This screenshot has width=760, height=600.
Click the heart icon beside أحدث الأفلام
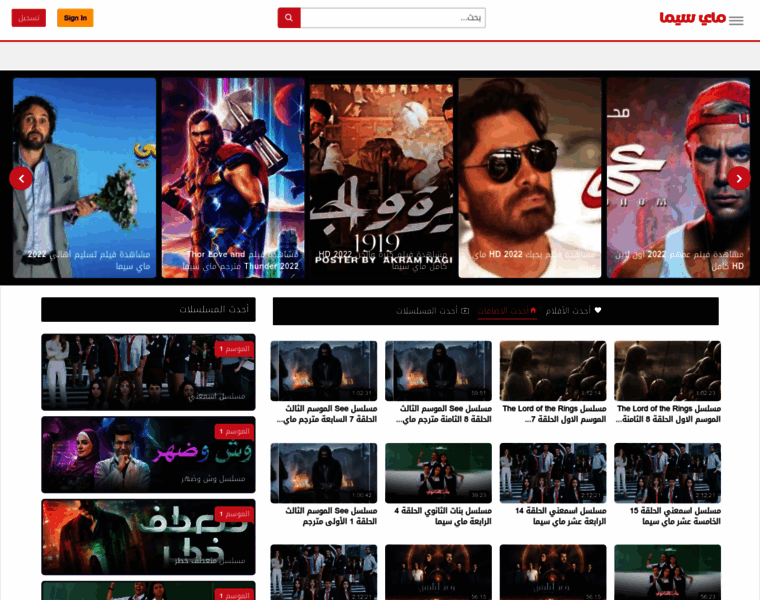[x=598, y=310]
